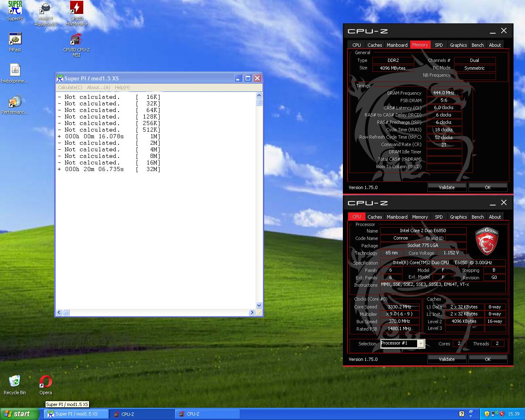The width and height of the screenshot is (525, 420).
Task: Click the help tray icon with question mark
Action: coord(461,414)
